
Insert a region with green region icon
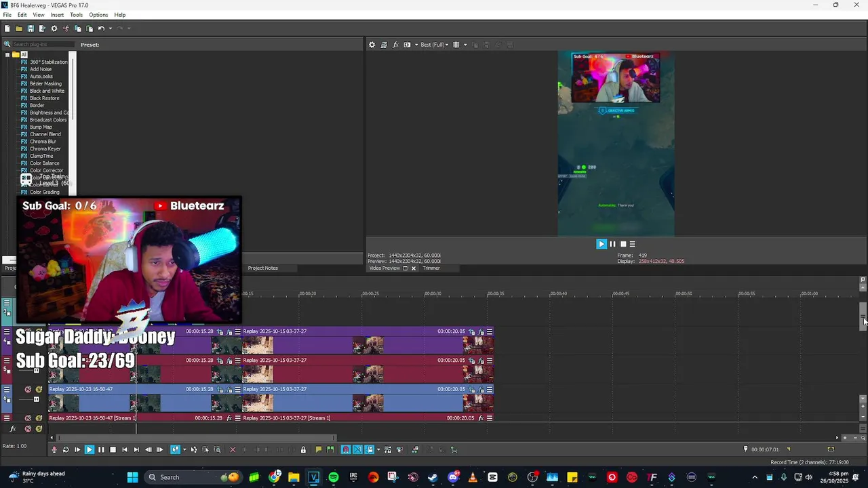pos(330,449)
